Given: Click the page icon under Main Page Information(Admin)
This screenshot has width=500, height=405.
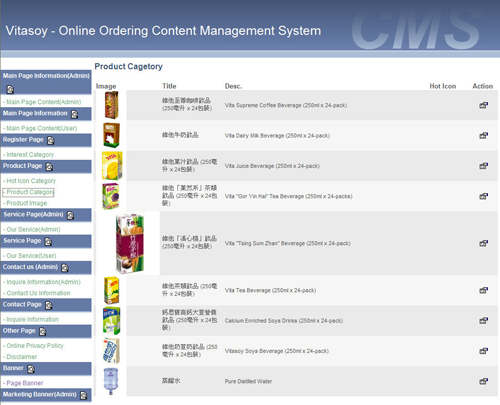Looking at the screenshot, I should click(x=10, y=89).
